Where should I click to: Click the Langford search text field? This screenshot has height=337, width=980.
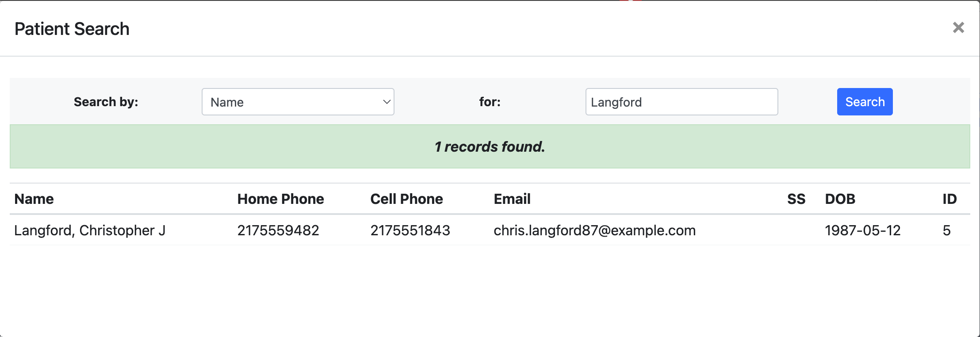tap(681, 102)
